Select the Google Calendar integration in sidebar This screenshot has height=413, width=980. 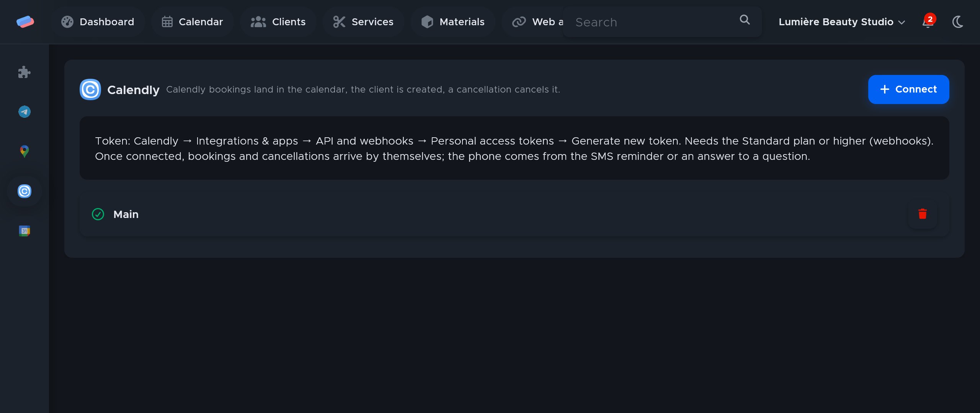[x=24, y=231]
